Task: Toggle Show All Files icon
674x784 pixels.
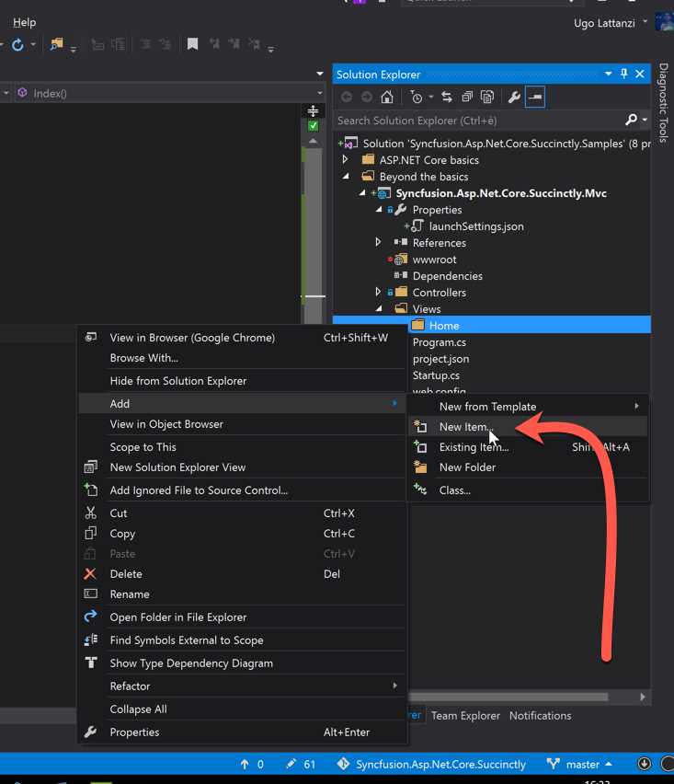Action: (487, 97)
